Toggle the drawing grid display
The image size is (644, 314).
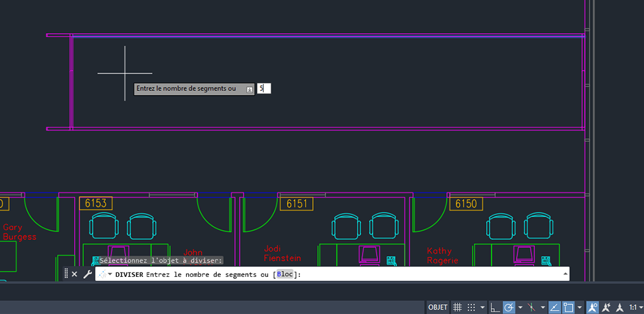pos(457,307)
